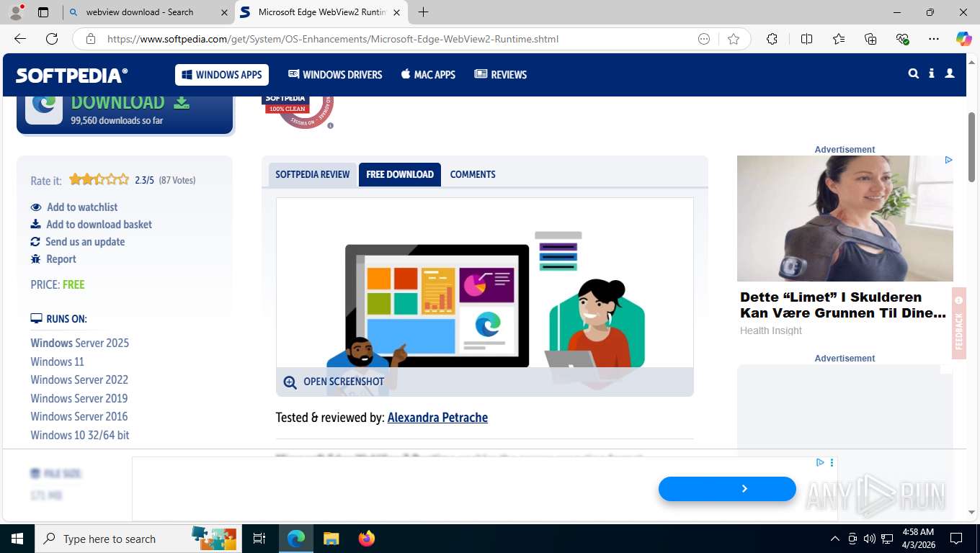This screenshot has width=980, height=553.
Task: Add page to favorites star icon
Action: click(734, 39)
